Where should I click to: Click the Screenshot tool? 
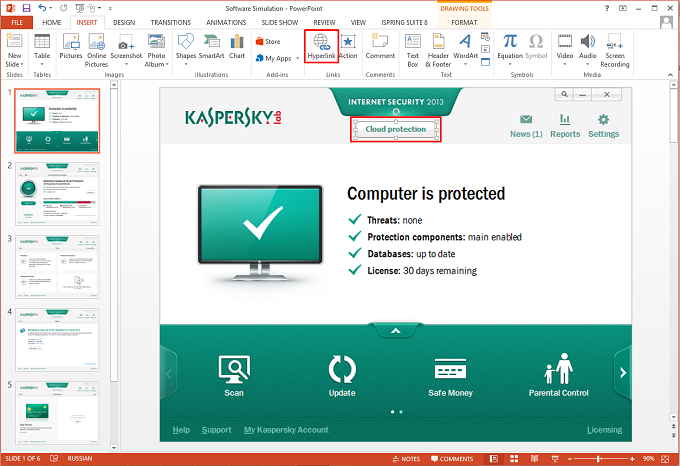[x=126, y=50]
